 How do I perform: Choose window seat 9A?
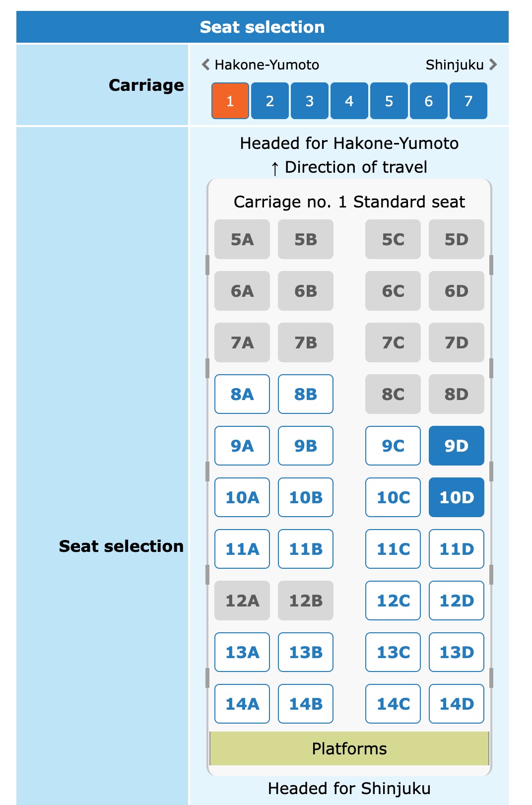pos(242,445)
